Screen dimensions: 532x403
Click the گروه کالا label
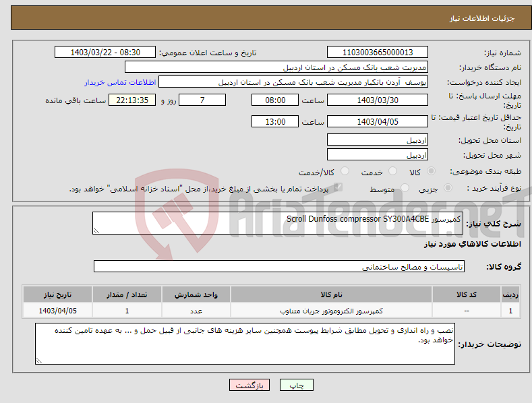(504, 267)
